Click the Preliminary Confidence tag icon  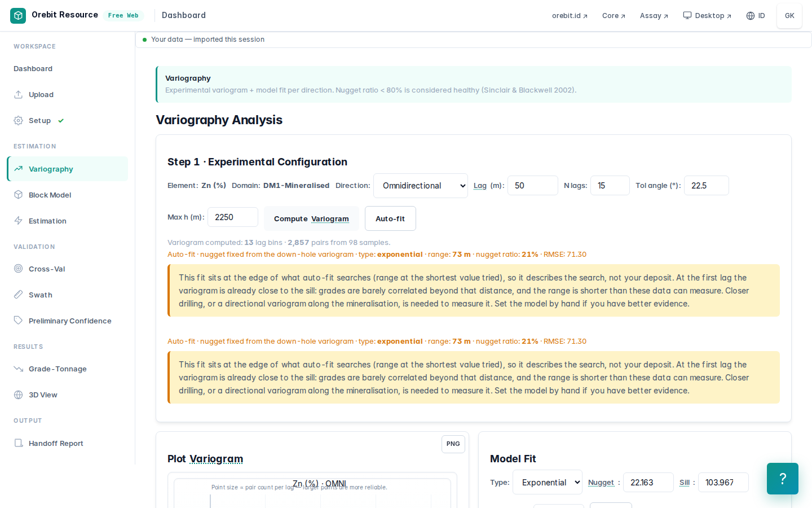tap(19, 321)
